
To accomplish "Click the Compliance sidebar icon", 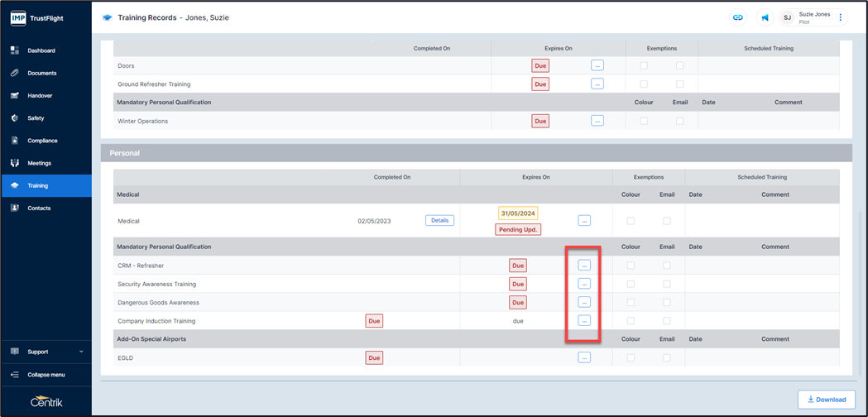I will [15, 141].
